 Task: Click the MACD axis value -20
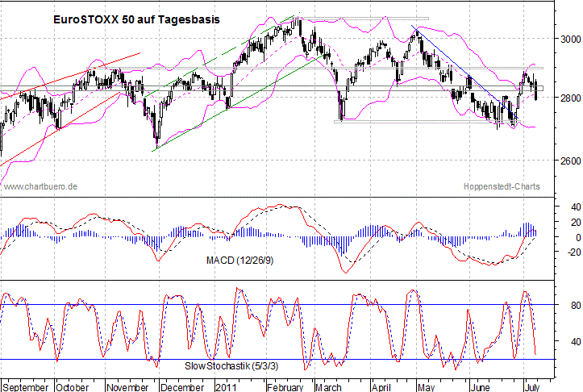coord(574,252)
